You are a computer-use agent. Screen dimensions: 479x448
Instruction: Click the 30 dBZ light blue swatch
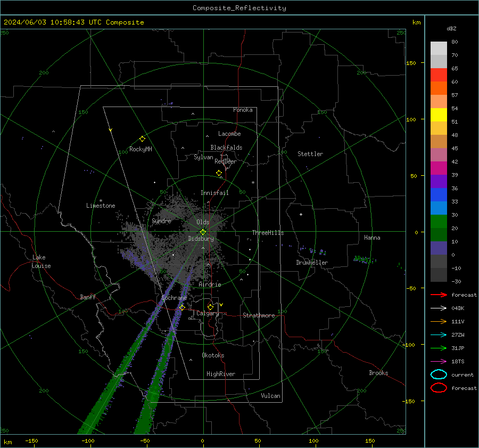coord(439,208)
